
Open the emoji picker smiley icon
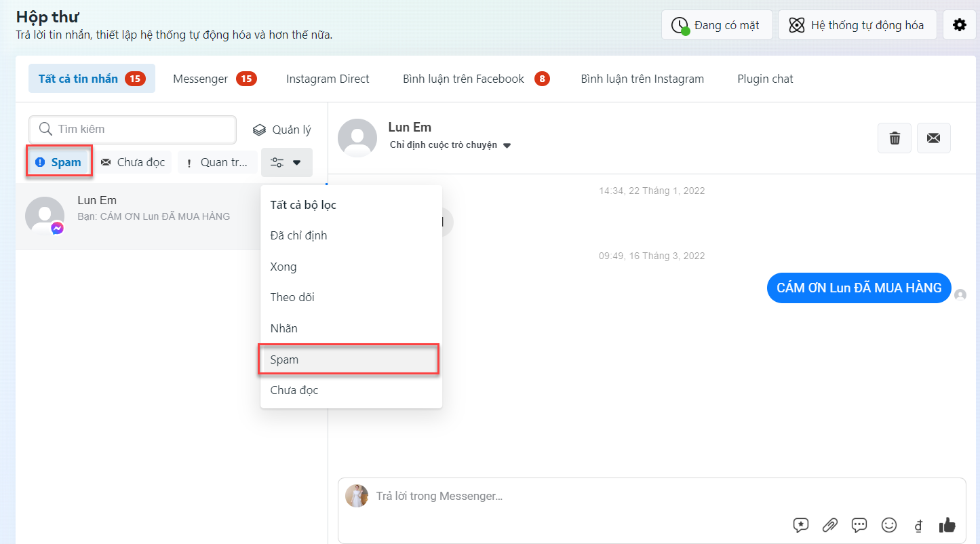[x=888, y=525]
